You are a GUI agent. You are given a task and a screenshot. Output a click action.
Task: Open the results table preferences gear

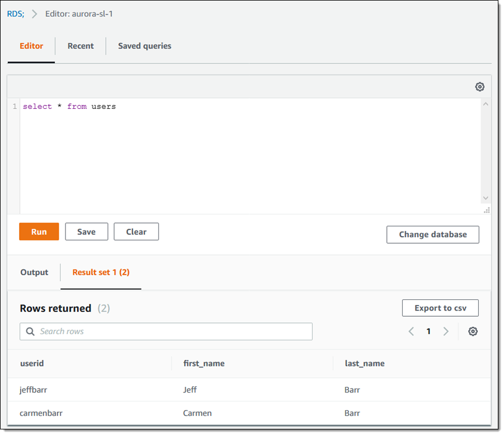point(473,331)
